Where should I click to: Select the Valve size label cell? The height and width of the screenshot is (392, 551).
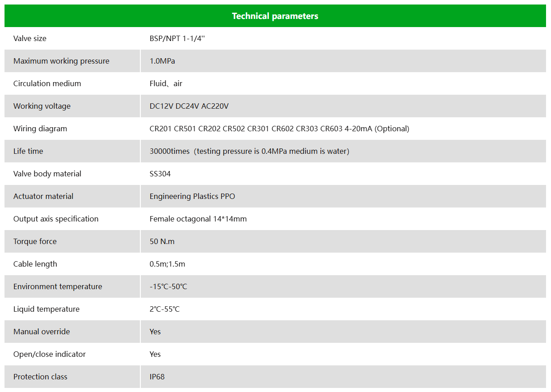[x=72, y=38]
